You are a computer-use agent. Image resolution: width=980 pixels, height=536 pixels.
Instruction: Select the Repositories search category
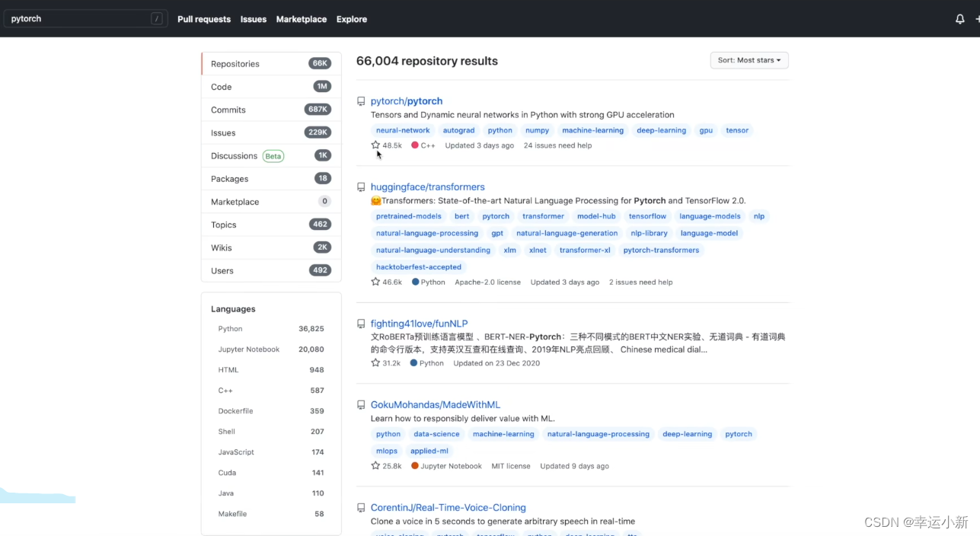pos(271,64)
